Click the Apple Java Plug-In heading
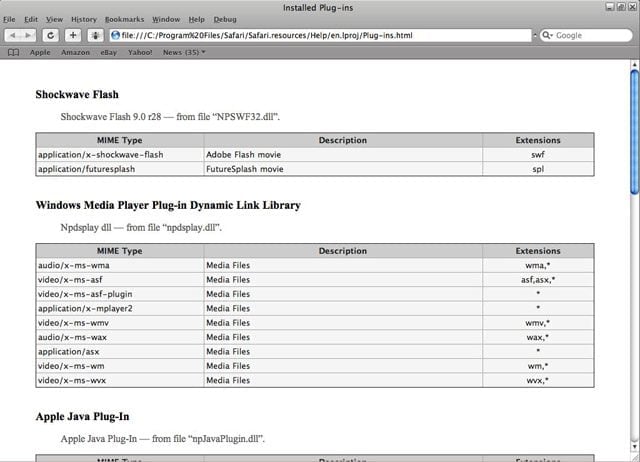 [x=82, y=416]
